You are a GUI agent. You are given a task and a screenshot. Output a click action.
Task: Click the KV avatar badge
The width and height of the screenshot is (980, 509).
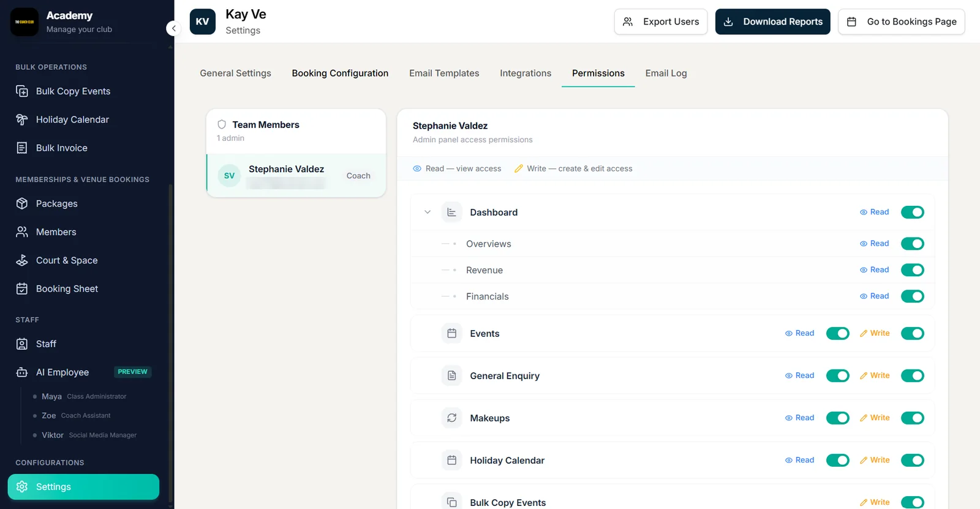click(x=203, y=21)
